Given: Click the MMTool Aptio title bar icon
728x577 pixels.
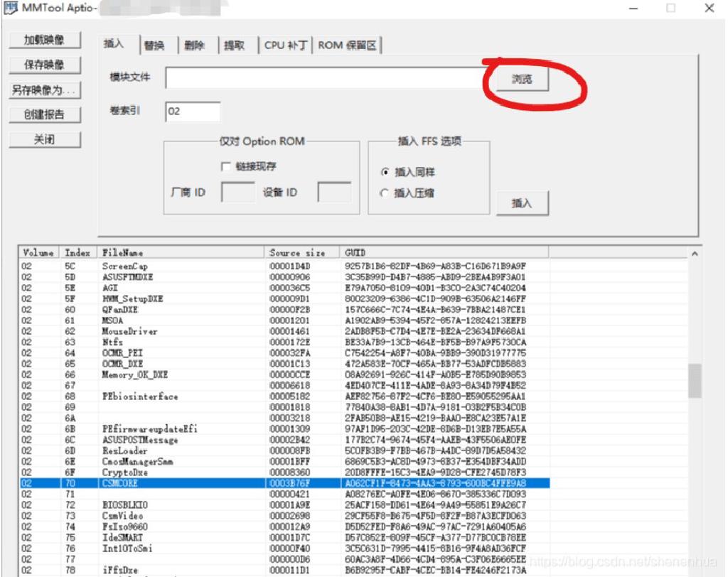Looking at the screenshot, I should tap(11, 8).
